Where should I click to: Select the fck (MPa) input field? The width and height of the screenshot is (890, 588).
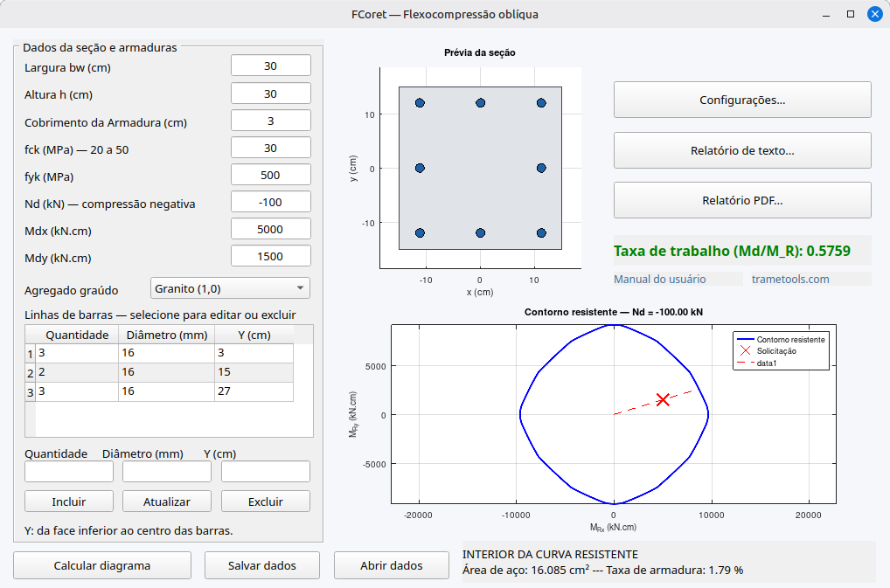click(x=271, y=148)
